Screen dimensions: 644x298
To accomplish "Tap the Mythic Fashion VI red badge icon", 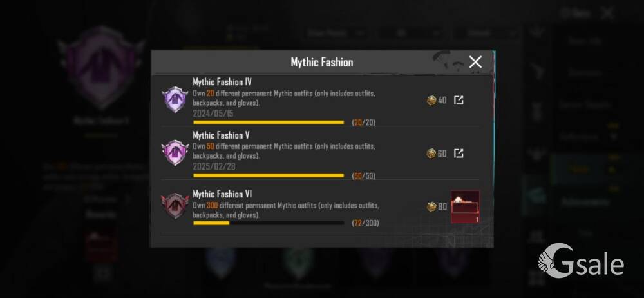I will pos(175,206).
